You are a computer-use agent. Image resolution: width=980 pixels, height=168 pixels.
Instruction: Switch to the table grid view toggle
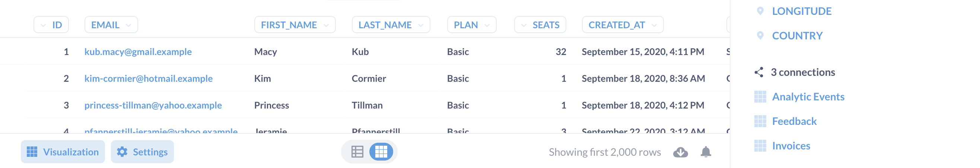tap(381, 152)
